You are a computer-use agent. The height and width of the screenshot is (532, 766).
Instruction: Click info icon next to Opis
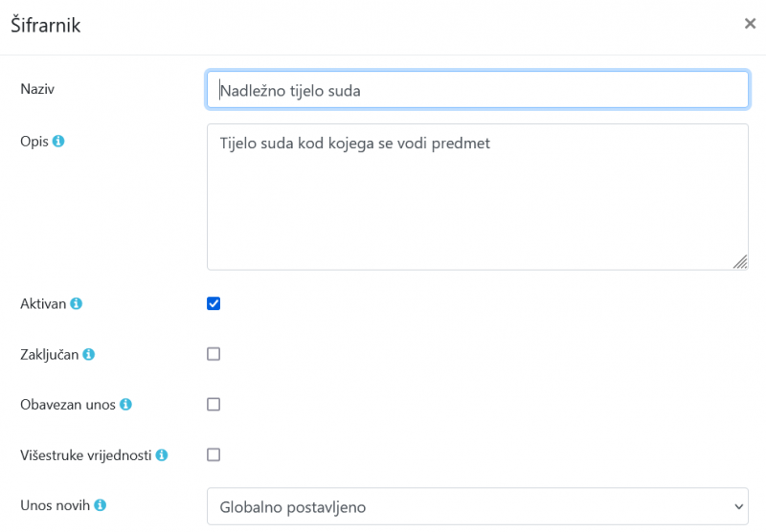click(58, 141)
